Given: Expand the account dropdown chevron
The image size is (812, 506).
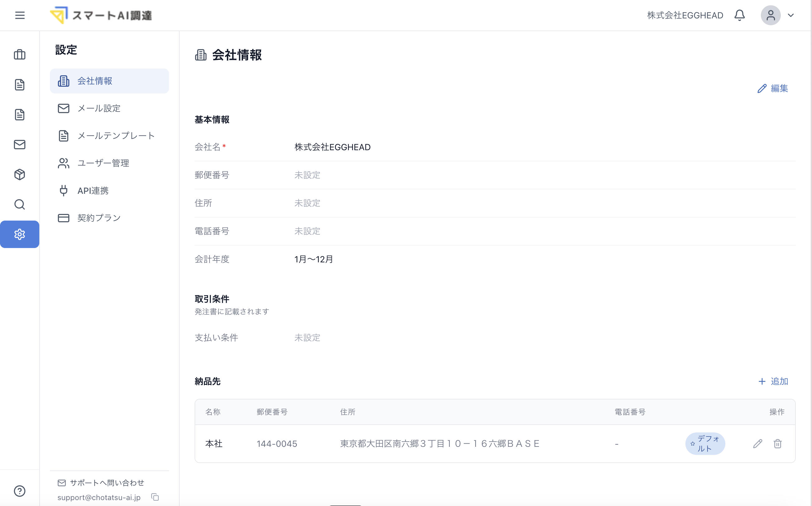Looking at the screenshot, I should tap(790, 15).
